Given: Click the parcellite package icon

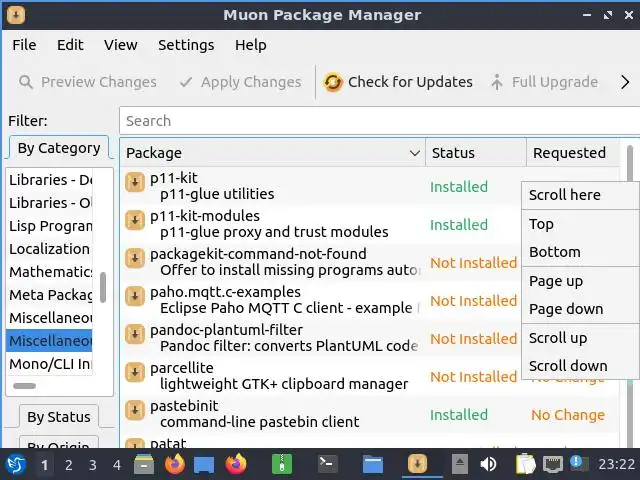Looking at the screenshot, I should tap(135, 372).
